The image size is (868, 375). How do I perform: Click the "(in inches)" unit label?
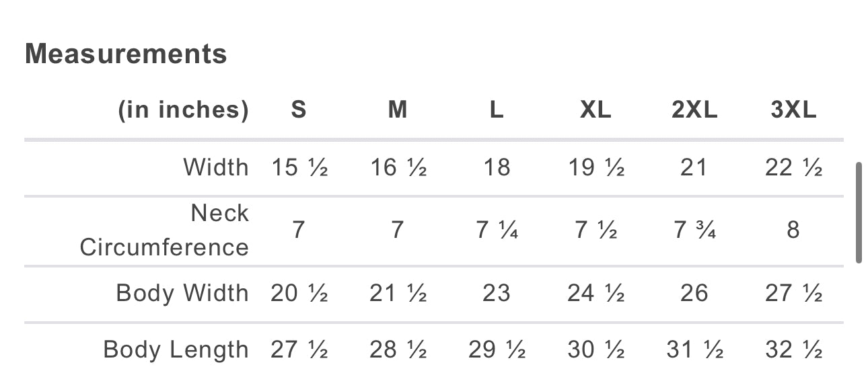[183, 110]
